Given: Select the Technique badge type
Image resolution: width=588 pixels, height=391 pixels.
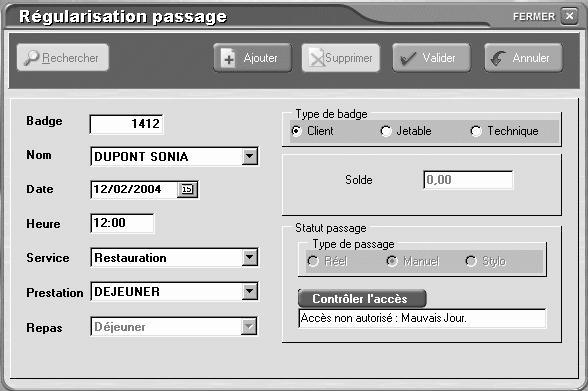Looking at the screenshot, I should coord(476,131).
